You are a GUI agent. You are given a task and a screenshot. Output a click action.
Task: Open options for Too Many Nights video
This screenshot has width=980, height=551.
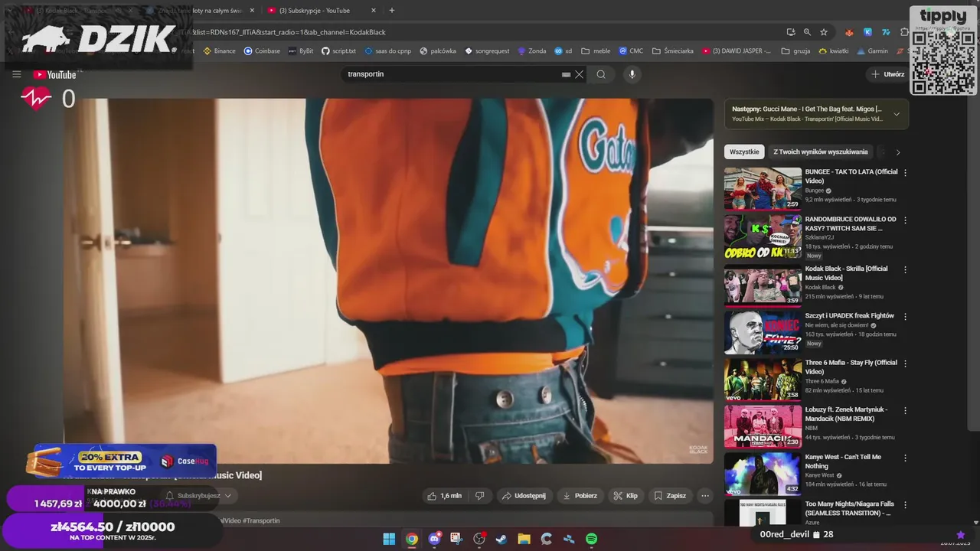point(905,505)
